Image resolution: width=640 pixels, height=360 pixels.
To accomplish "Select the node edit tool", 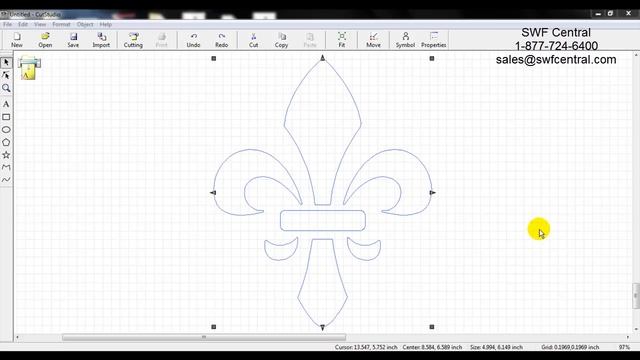I will point(6,75).
